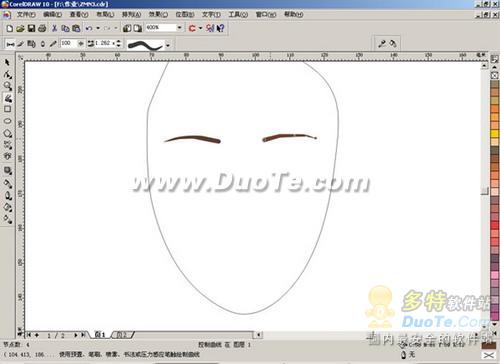Switch to Brush artistic media mode
Viewport: 500px width, 364px height.
[21, 44]
